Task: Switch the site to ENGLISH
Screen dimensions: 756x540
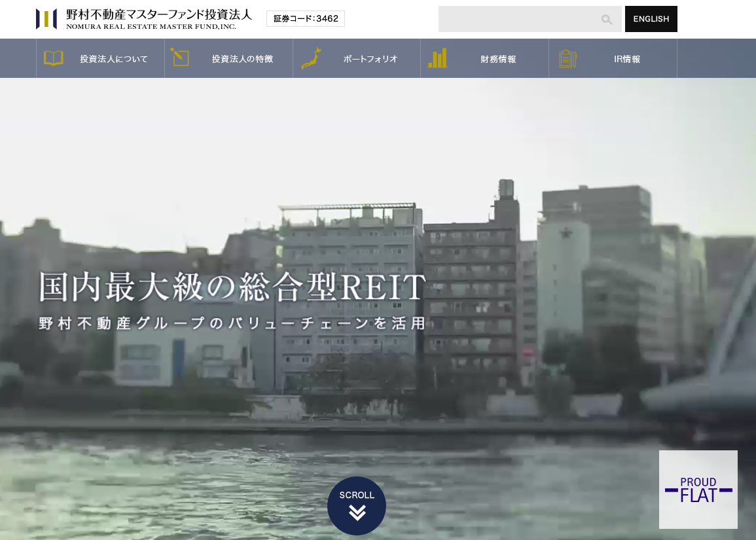Action: coord(651,18)
